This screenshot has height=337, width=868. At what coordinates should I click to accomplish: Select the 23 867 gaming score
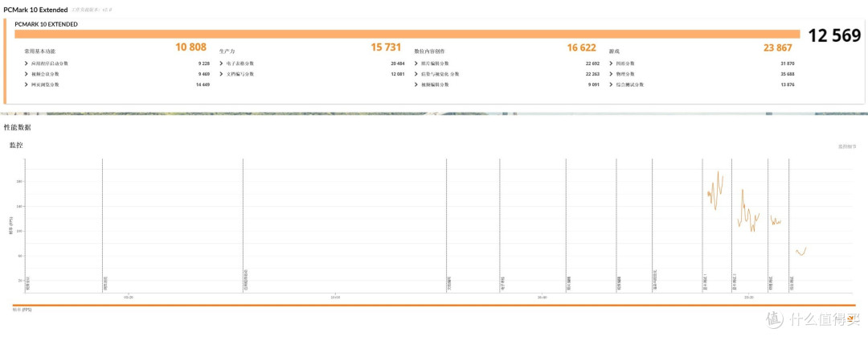click(778, 47)
